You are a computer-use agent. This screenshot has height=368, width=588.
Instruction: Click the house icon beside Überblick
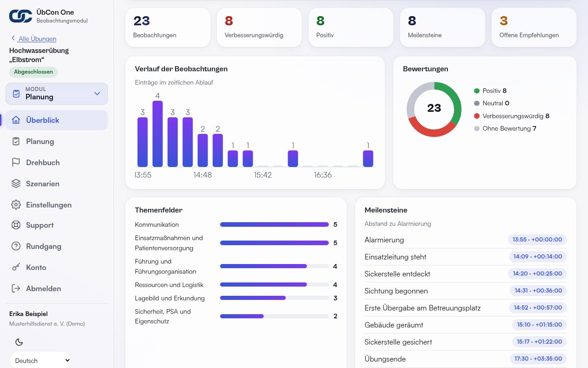click(x=16, y=120)
